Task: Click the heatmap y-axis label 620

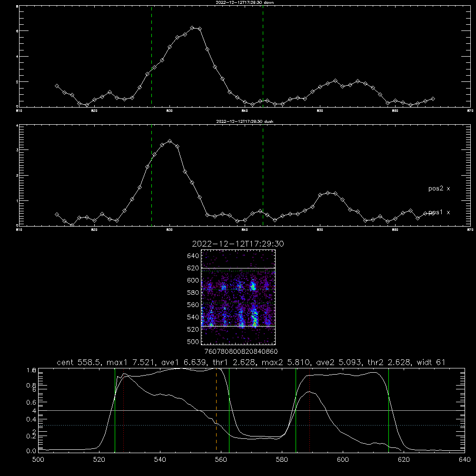Action: click(193, 268)
